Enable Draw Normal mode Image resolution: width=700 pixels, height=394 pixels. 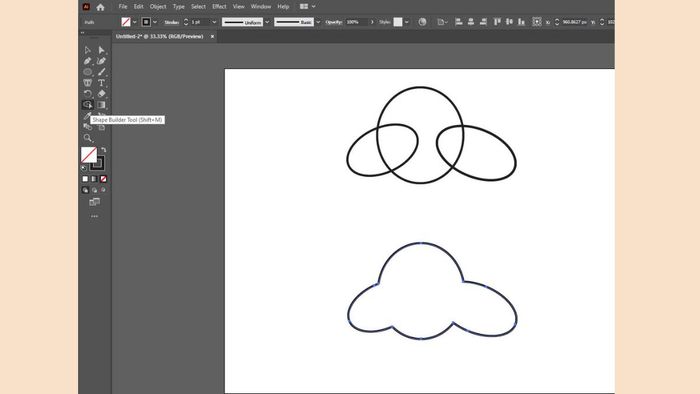click(85, 190)
